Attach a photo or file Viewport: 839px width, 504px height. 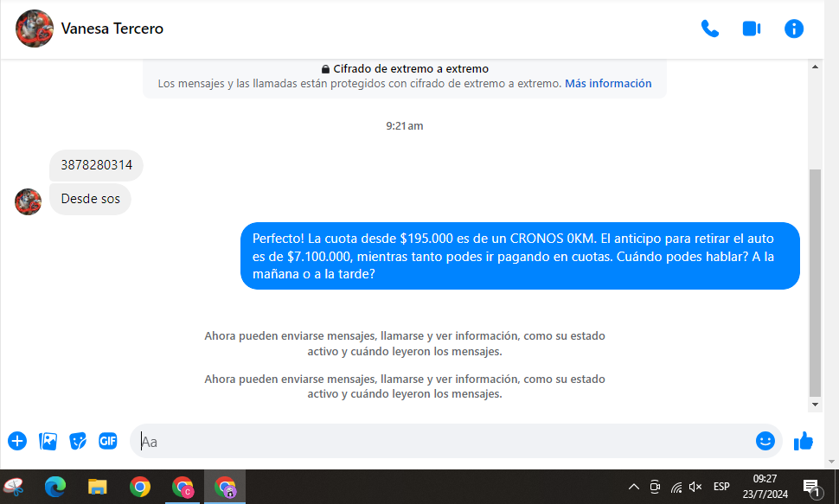pyautogui.click(x=48, y=441)
